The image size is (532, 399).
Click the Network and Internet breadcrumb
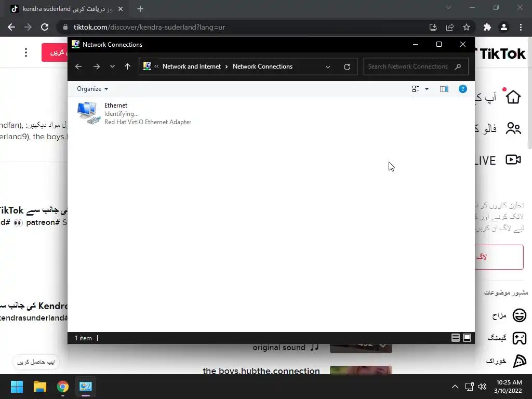[x=192, y=66]
